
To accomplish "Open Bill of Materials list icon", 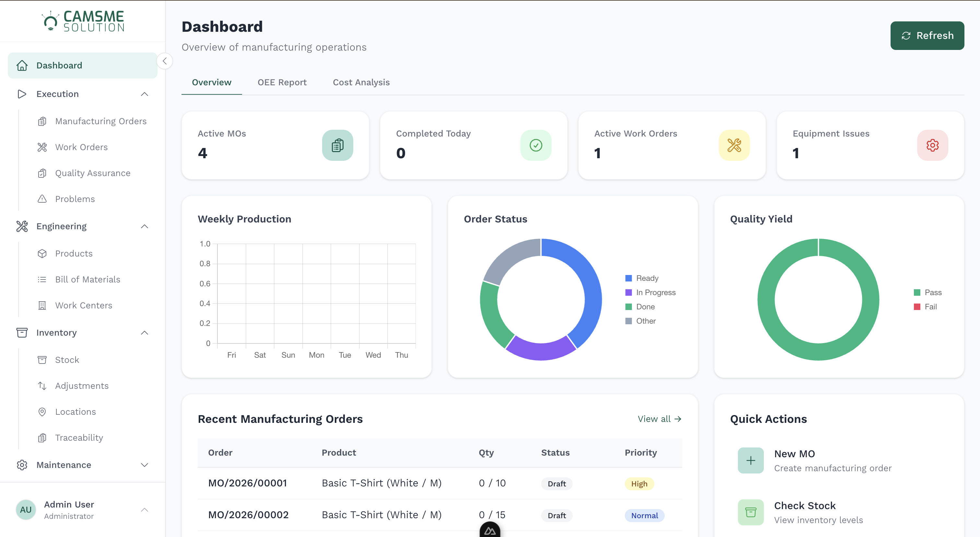I will click(x=42, y=279).
